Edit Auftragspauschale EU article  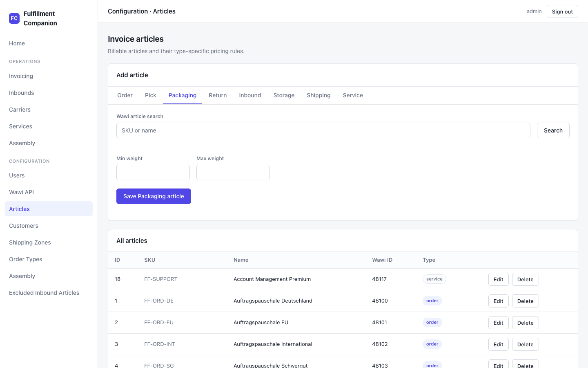(499, 323)
